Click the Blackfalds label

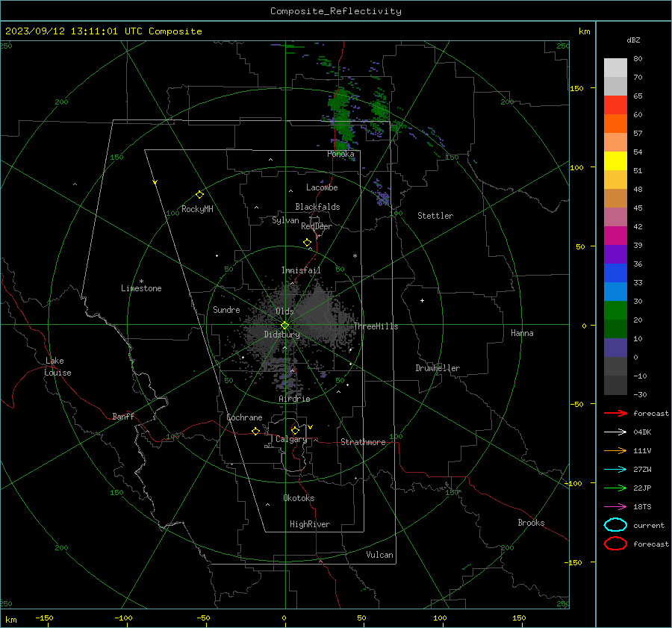click(317, 207)
